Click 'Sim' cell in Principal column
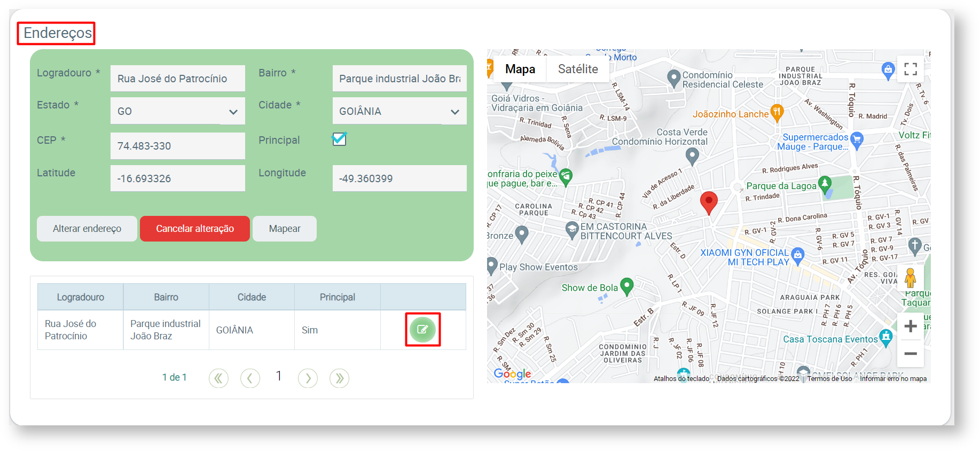Screen dimensions: 980x451 [338, 330]
